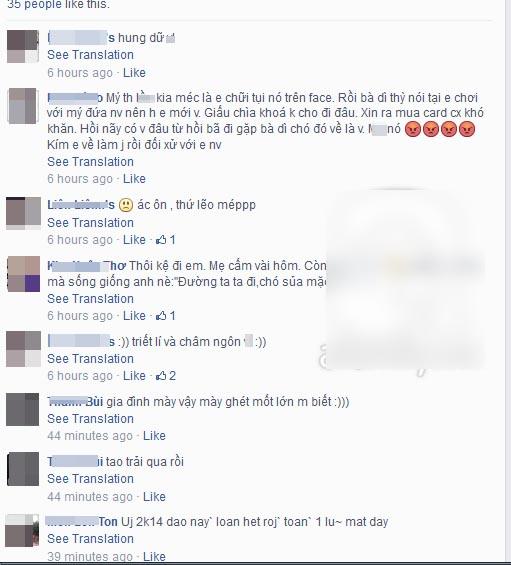Image resolution: width=511 pixels, height=565 pixels.
Task: Click thumbs-up count on 'Thôi kệ đi em' comment
Action: (x=166, y=316)
